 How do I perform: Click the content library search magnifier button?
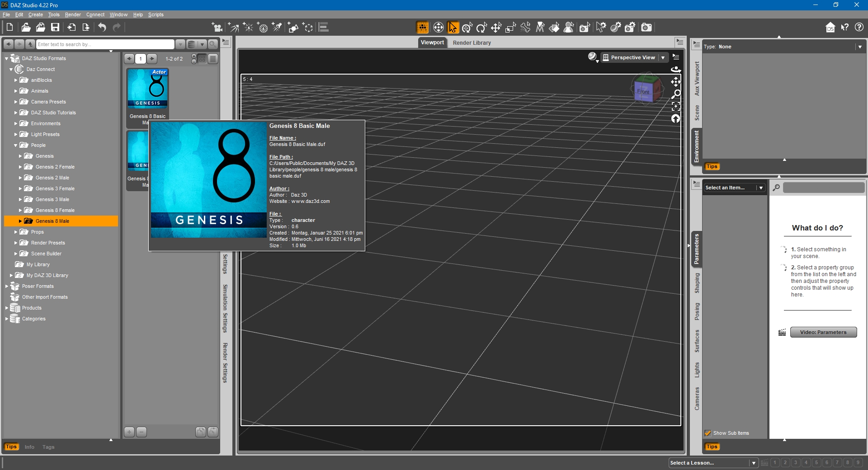pos(213,44)
